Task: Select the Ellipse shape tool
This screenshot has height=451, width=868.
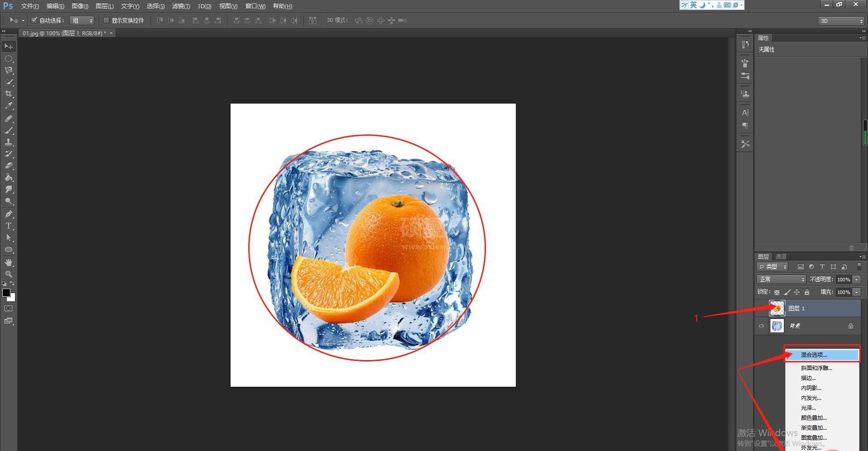Action: coord(9,249)
